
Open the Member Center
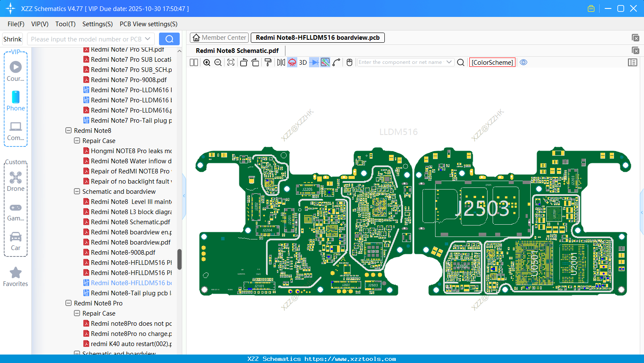click(x=219, y=38)
